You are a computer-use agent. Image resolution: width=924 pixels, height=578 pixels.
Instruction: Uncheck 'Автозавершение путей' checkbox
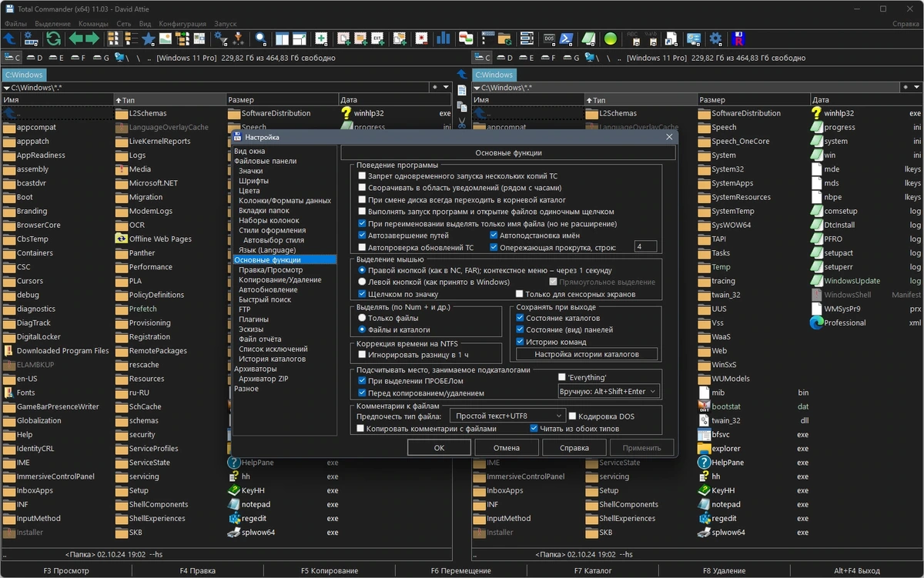click(363, 236)
